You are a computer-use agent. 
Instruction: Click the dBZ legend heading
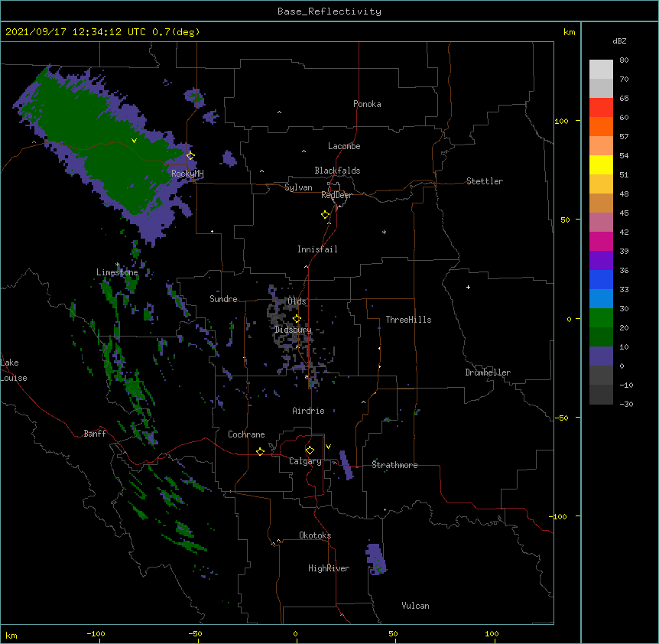[619, 41]
